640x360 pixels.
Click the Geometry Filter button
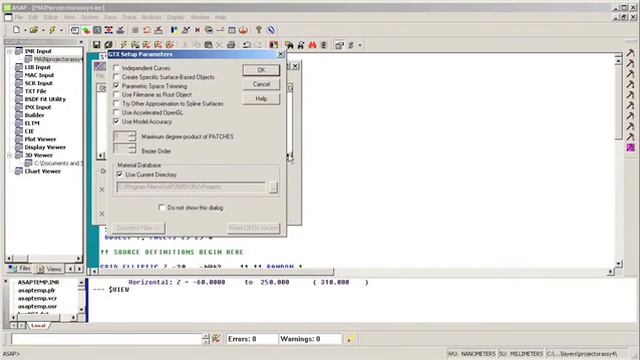(x=139, y=228)
